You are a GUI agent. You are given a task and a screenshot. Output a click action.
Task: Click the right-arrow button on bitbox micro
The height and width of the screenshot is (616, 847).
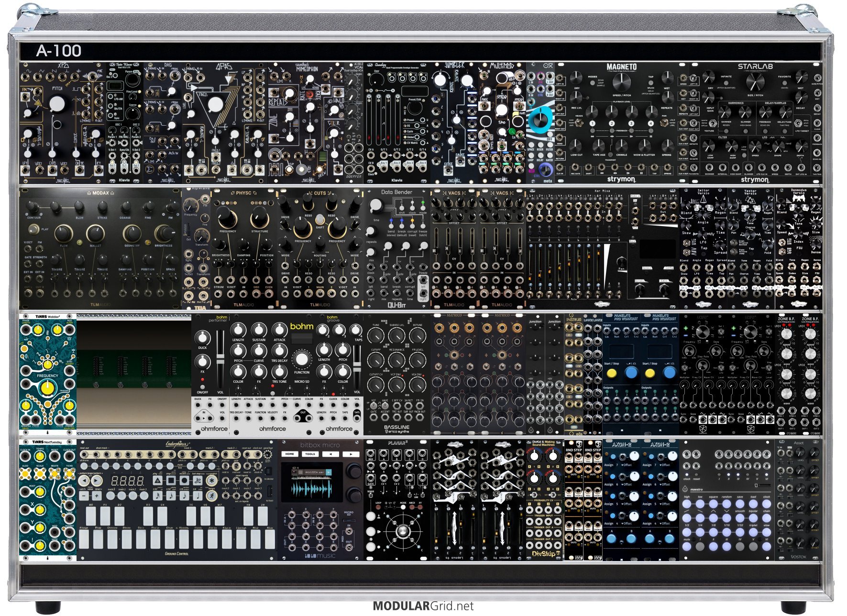(x=351, y=454)
